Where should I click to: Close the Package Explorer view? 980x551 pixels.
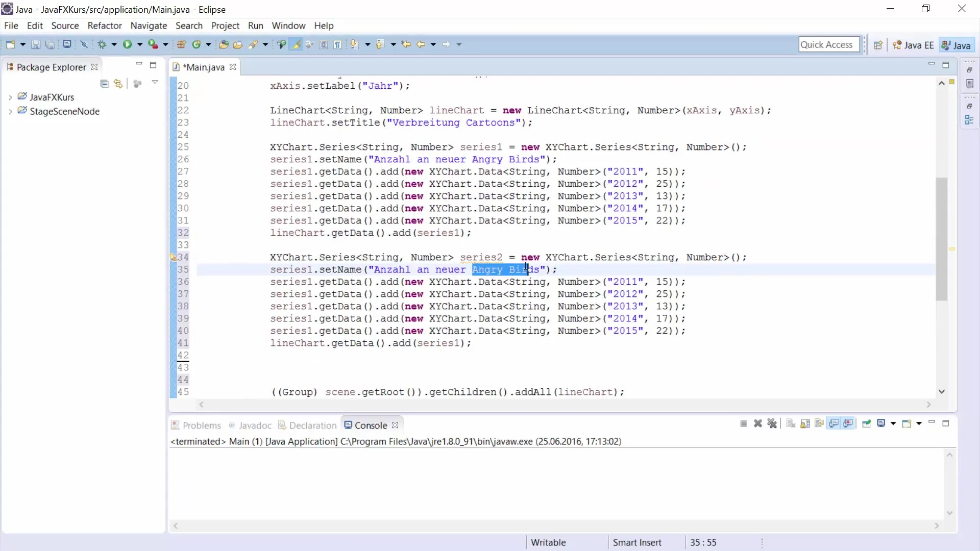tap(94, 67)
